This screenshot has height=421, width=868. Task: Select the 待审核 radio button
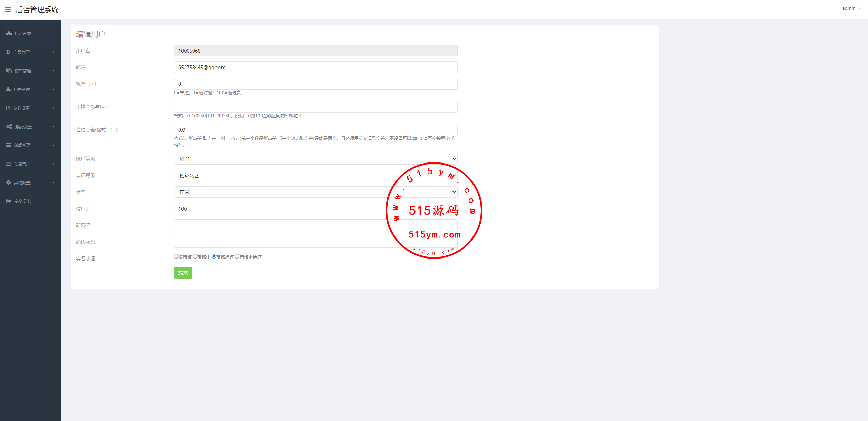176,256
